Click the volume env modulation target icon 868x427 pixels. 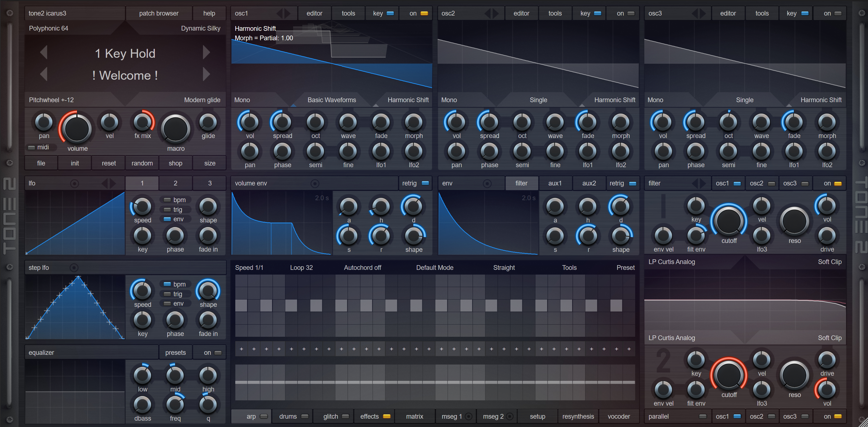coord(315,184)
